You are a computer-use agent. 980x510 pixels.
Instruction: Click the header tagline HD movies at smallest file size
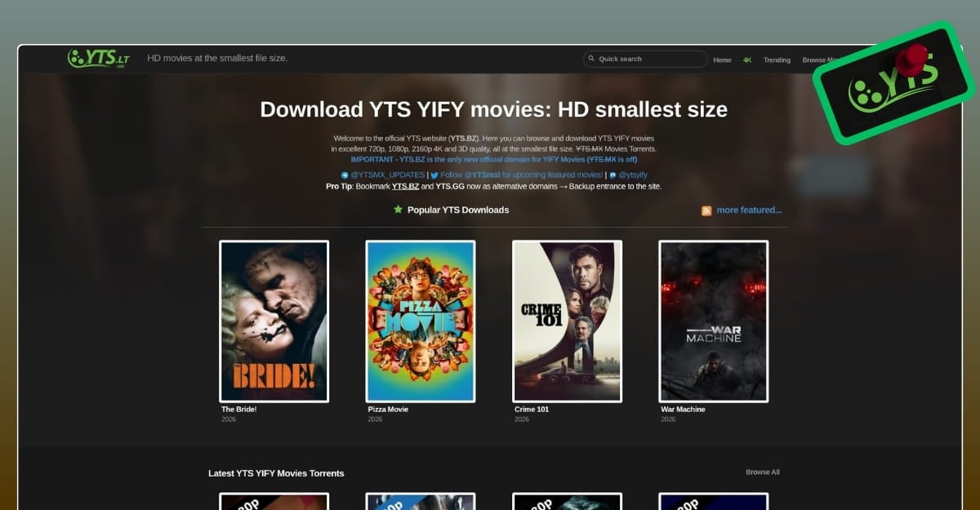click(x=217, y=58)
